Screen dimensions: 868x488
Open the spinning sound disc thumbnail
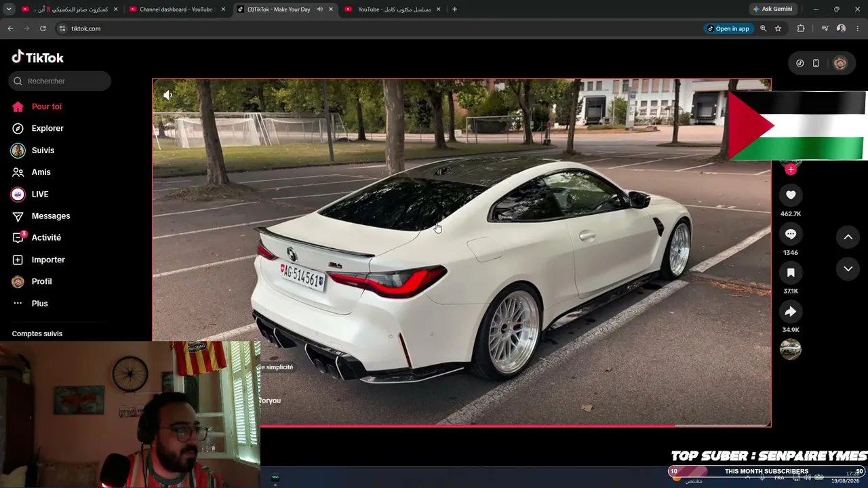(x=791, y=349)
